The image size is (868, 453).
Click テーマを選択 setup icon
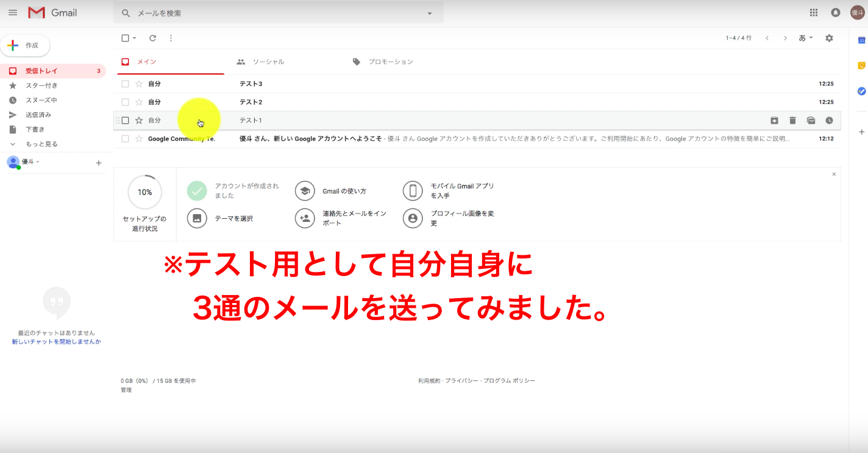pyautogui.click(x=197, y=218)
